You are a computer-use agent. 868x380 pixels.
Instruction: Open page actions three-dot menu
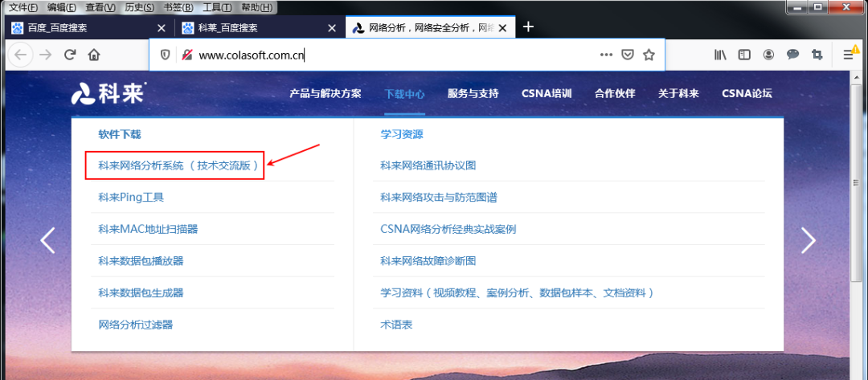tap(606, 55)
